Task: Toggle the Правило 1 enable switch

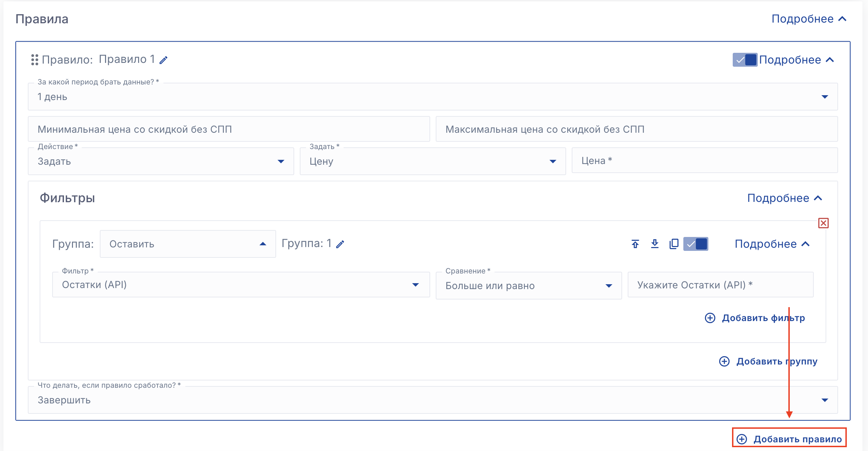Action: pyautogui.click(x=745, y=60)
